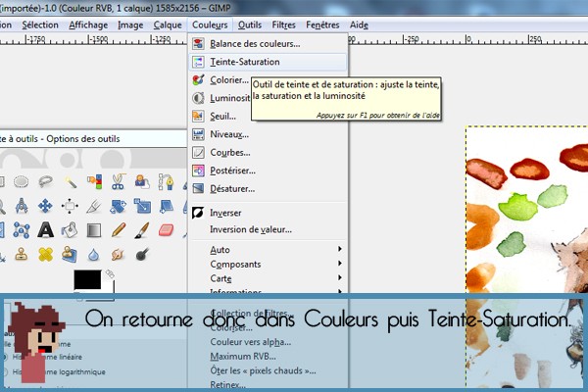Image resolution: width=588 pixels, height=392 pixels.
Task: Select the Heal tool (yellow bandages)
Action: (x=45, y=255)
